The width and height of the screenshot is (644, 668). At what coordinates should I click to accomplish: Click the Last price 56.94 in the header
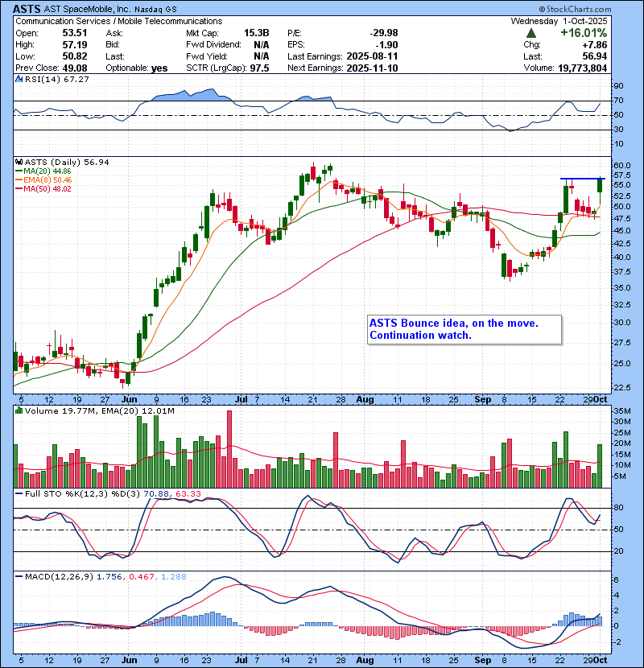pos(595,56)
